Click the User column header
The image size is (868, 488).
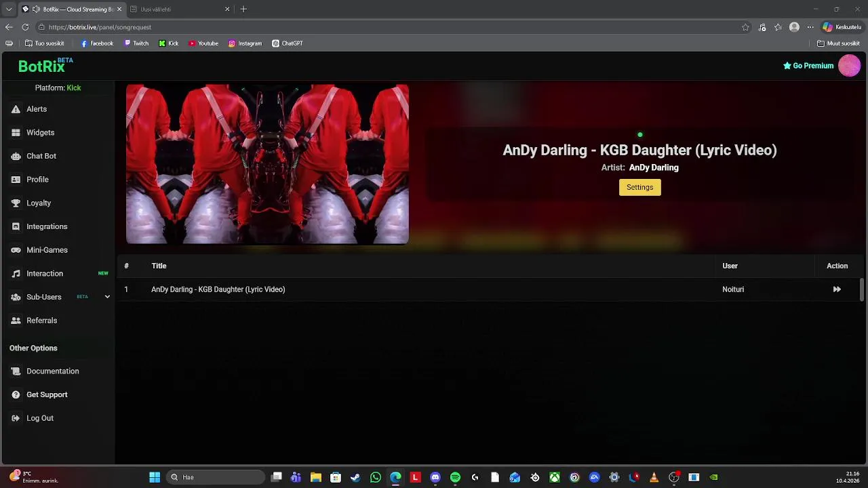click(730, 266)
